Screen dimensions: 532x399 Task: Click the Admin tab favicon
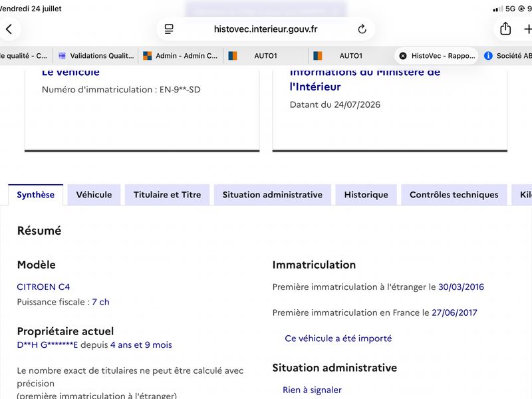coord(147,56)
